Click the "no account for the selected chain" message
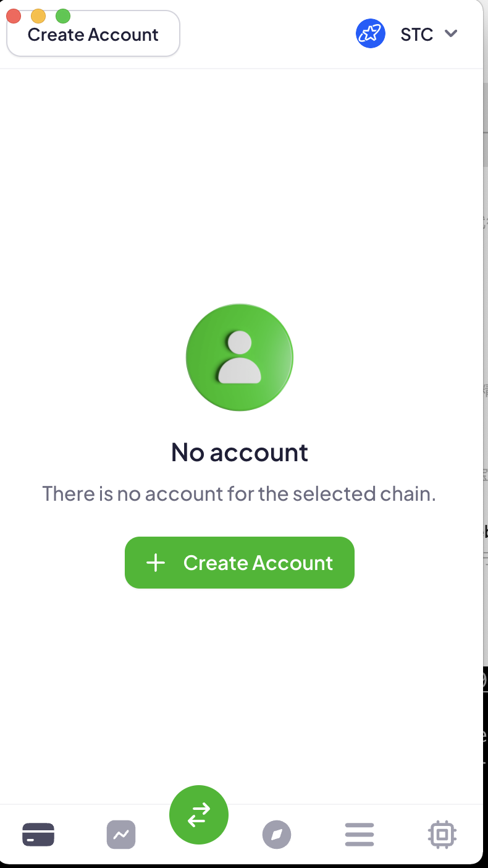488x868 pixels. pyautogui.click(x=239, y=494)
